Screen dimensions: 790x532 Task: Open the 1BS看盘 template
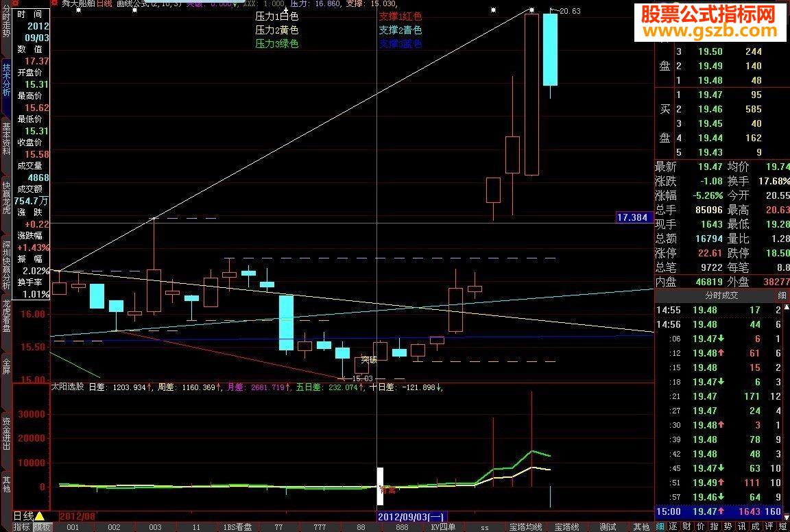point(238,527)
